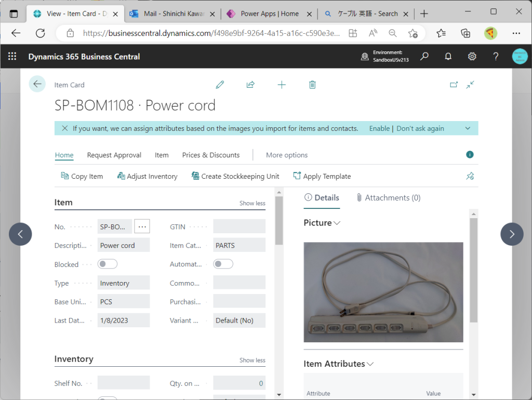The width and height of the screenshot is (532, 400).
Task: Click the Share icon on Item Card
Action: [x=250, y=85]
